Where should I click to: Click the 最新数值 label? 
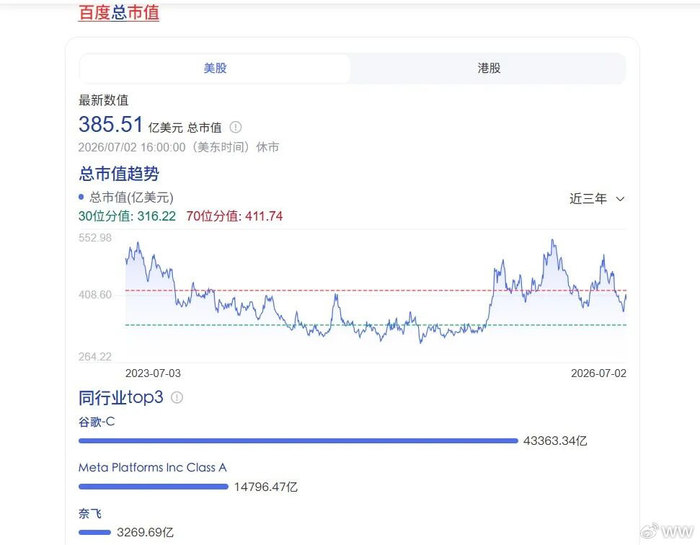tap(104, 100)
